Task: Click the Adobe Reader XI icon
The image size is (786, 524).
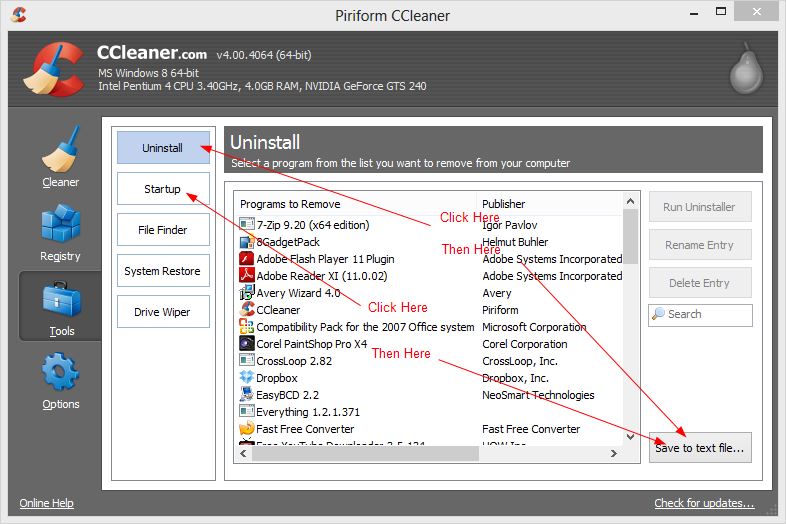Action: click(247, 275)
